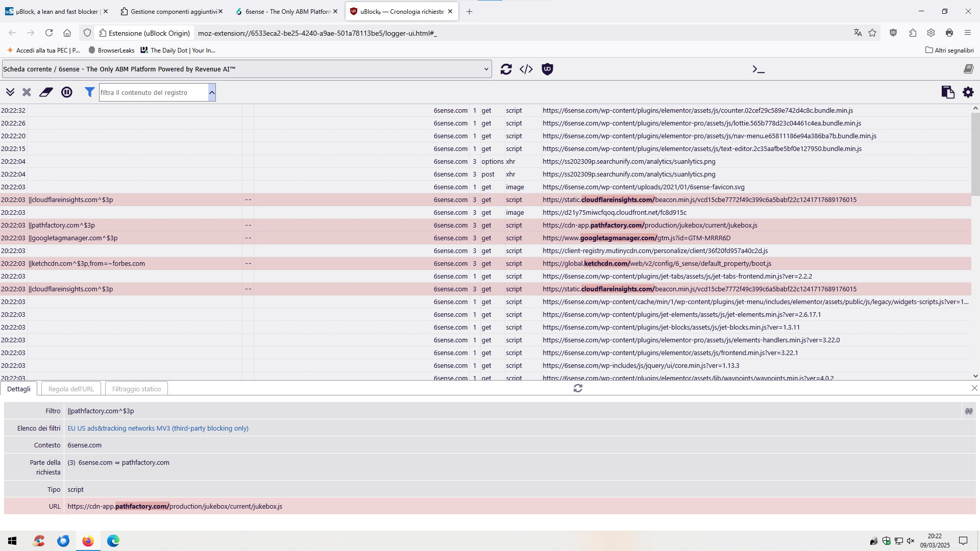Bookmark this page with star icon
This screenshot has width=980, height=551.
tap(872, 33)
